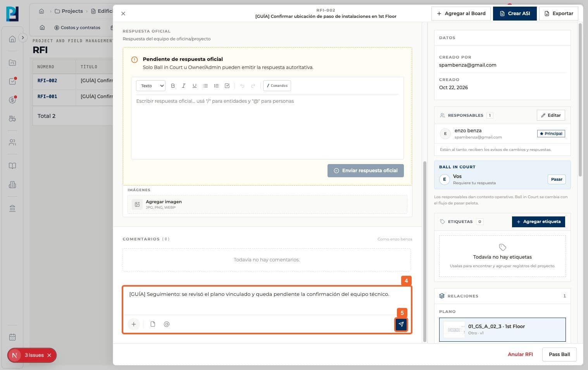Click the plus icon below the comment box

(x=133, y=324)
